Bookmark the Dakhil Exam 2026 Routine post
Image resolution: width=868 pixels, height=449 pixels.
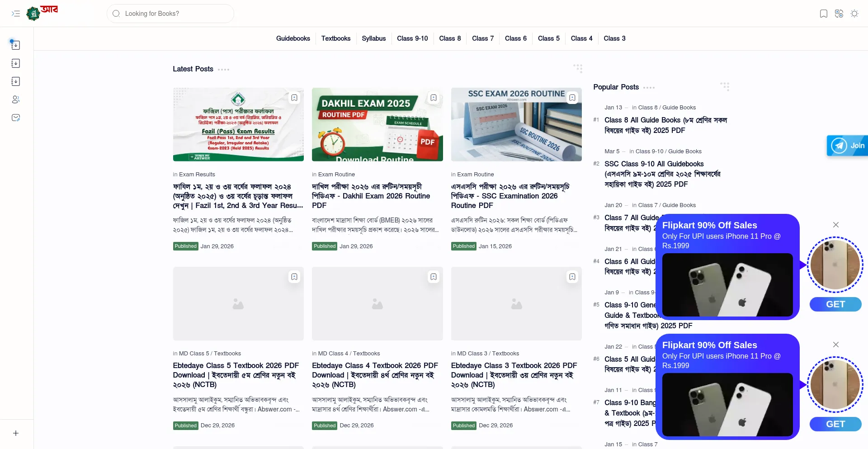tap(434, 98)
